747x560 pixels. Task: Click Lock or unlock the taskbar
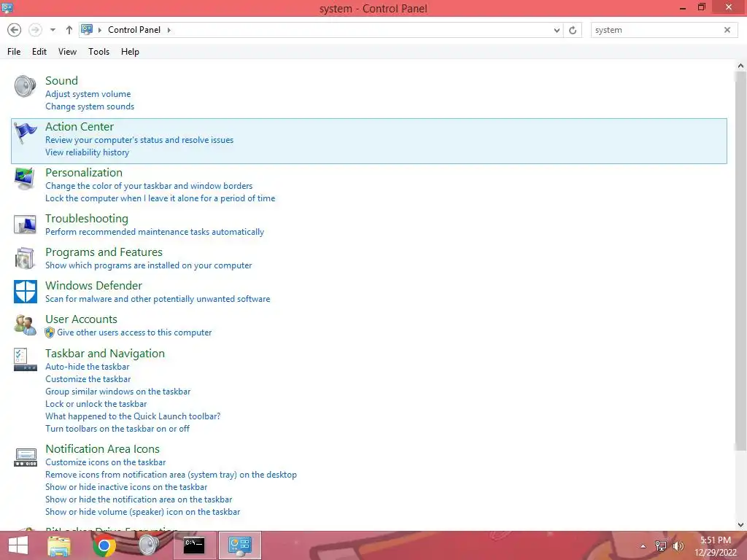(96, 404)
